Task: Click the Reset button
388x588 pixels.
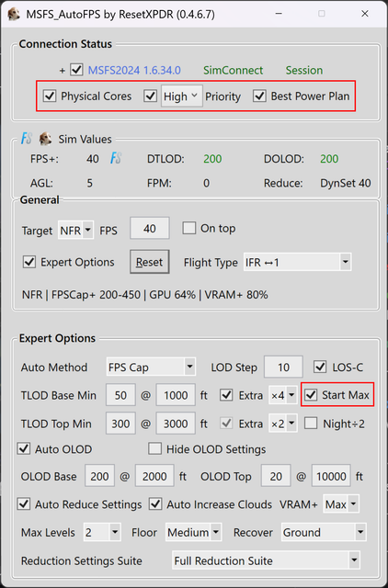Action: [x=149, y=262]
